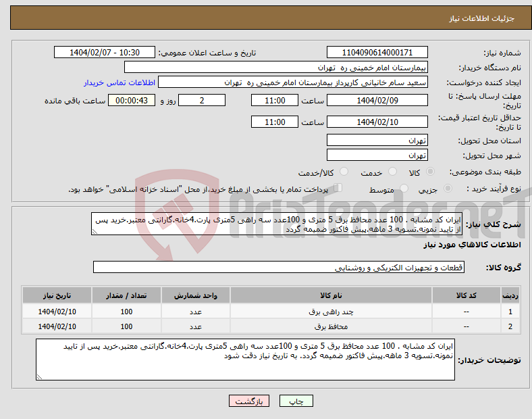The width and height of the screenshot is (532, 419).
Task: Click the remaining time countdown 00:00:43
Action: click(x=132, y=100)
